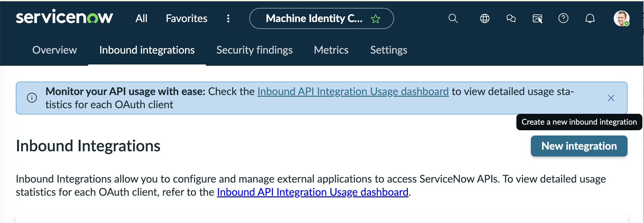The height and width of the screenshot is (223, 644).
Task: Open the Favorites menu
Action: (x=186, y=18)
